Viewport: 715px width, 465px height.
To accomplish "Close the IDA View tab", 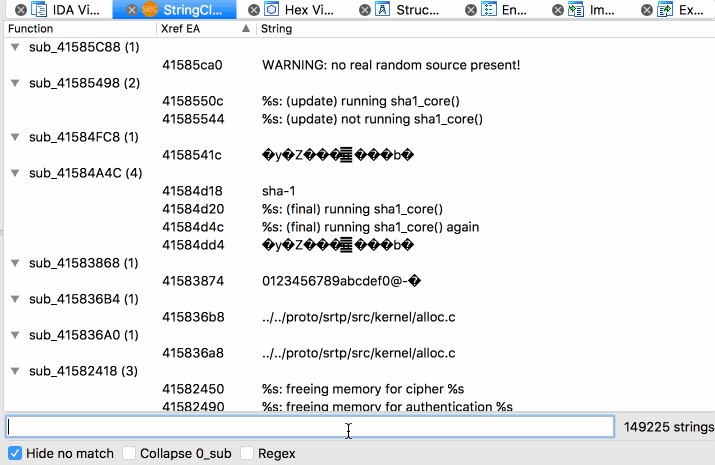I will click(21, 10).
